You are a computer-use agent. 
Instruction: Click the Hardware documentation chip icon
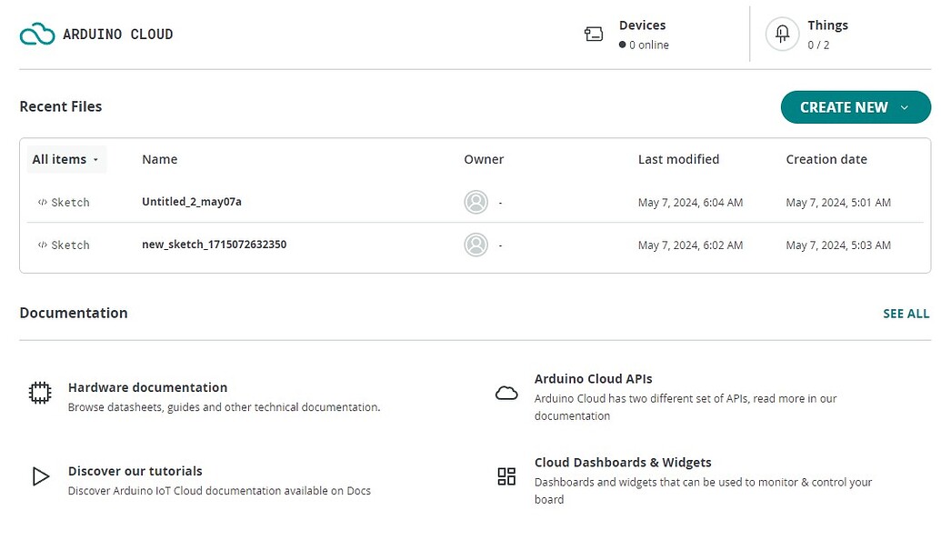[40, 393]
